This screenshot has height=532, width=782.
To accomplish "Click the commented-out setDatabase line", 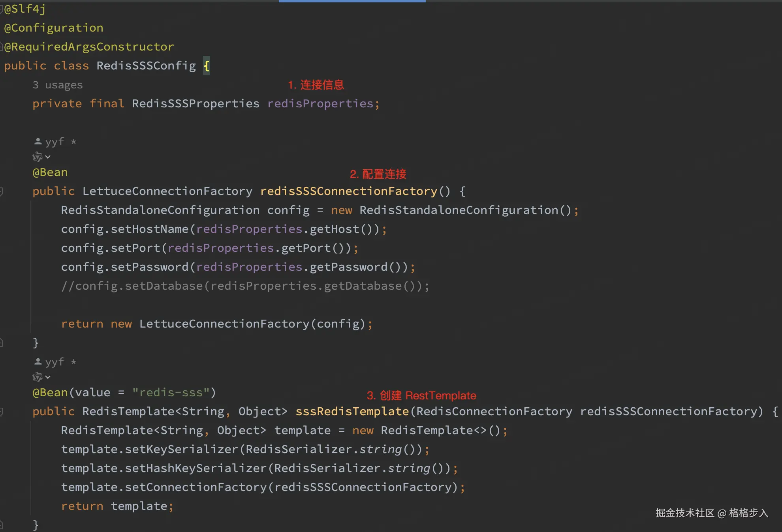I will click(x=245, y=286).
